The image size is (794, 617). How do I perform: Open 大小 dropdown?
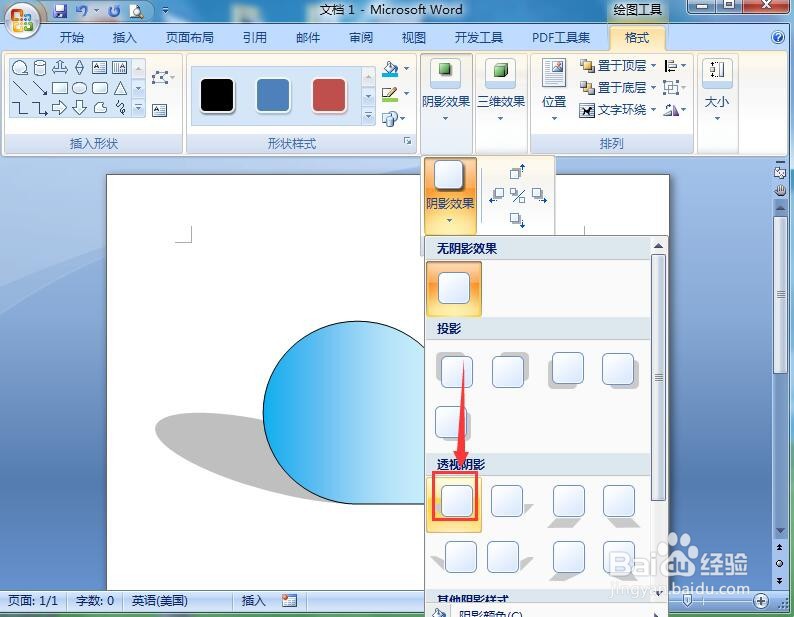pyautogui.click(x=717, y=90)
